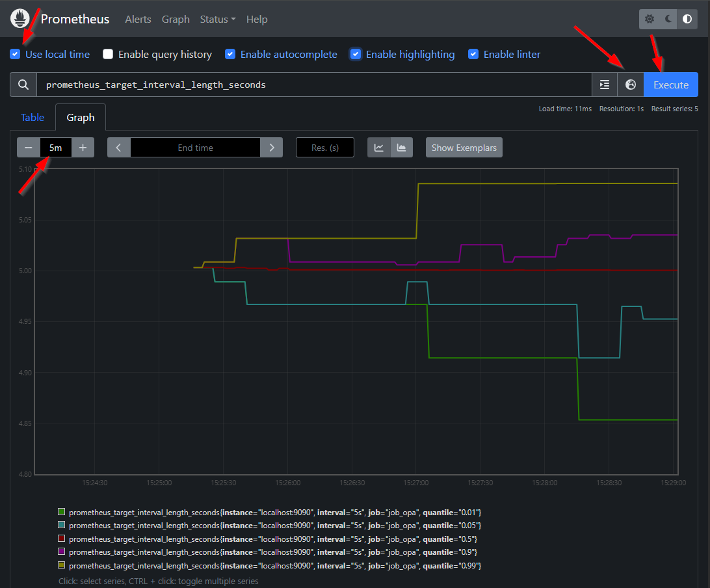Enable query history
710x588 pixels.
[108, 54]
